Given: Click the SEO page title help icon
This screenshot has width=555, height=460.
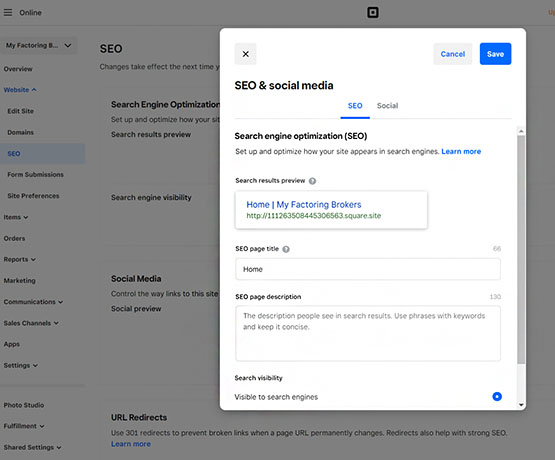Looking at the screenshot, I should coord(286,249).
